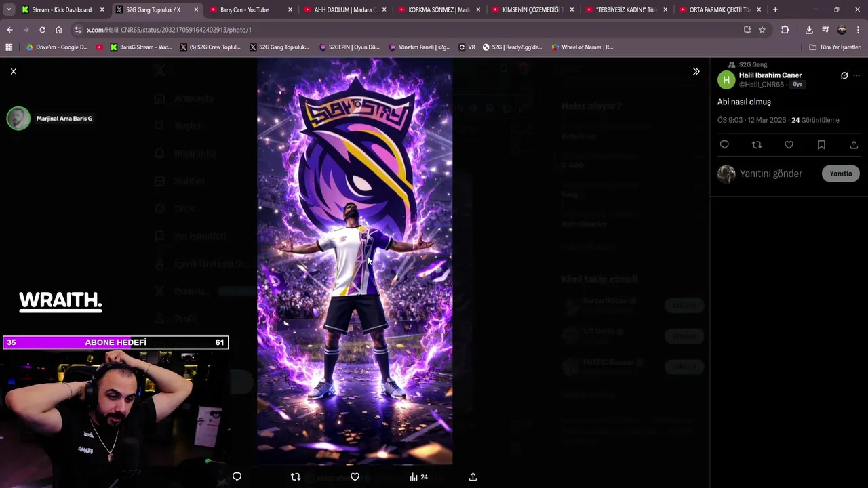Screen dimensions: 868x488
Task: Click the reply icon in the right post panel
Action: pyautogui.click(x=724, y=145)
